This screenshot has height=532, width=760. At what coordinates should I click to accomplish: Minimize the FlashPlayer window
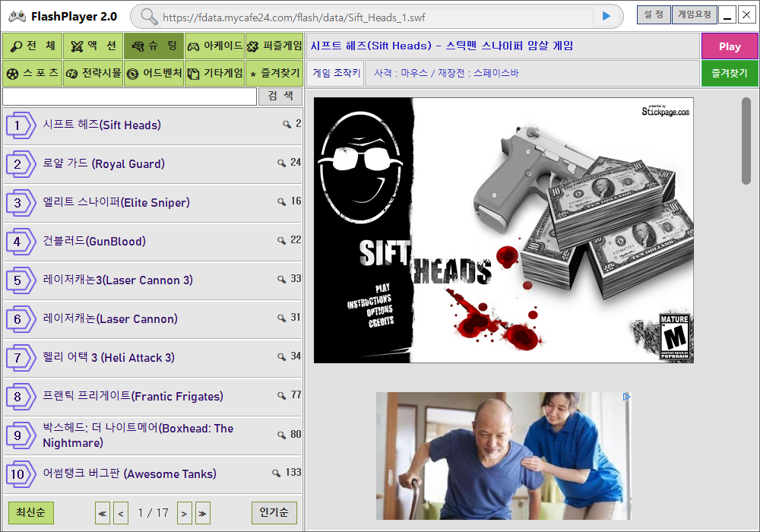727,15
